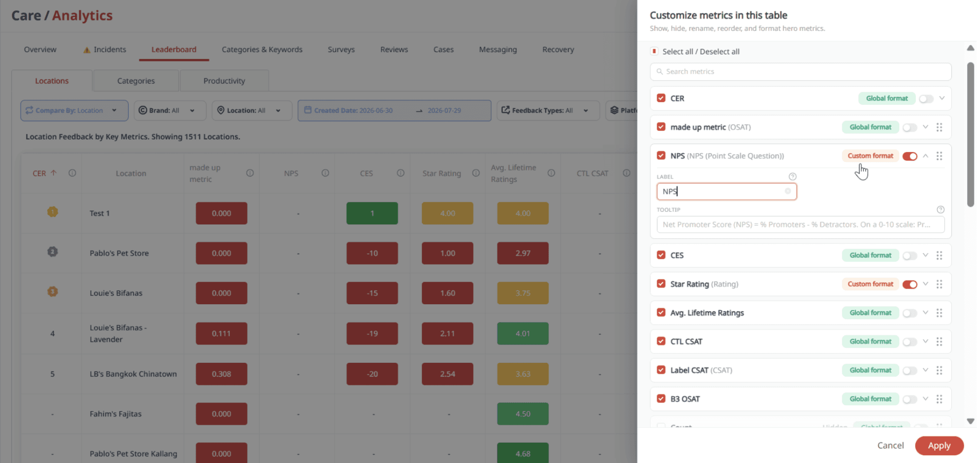This screenshot has height=463, width=980.
Task: Expand the CES metric settings chevron
Action: tap(925, 255)
